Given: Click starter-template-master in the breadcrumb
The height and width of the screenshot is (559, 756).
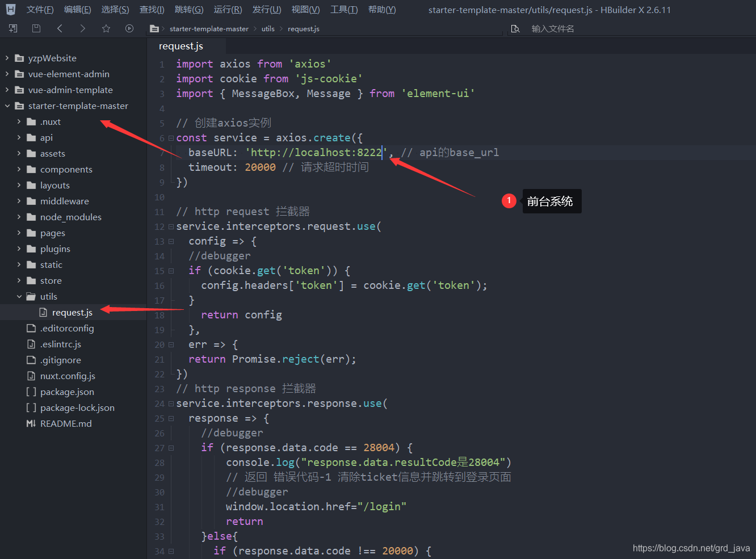Looking at the screenshot, I should tap(209, 29).
